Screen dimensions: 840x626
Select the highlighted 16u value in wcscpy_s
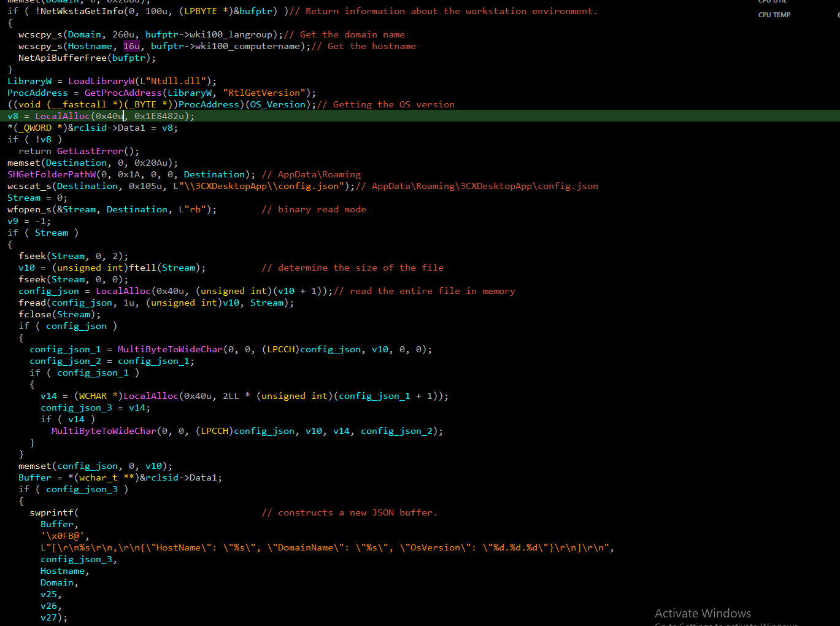pos(131,46)
